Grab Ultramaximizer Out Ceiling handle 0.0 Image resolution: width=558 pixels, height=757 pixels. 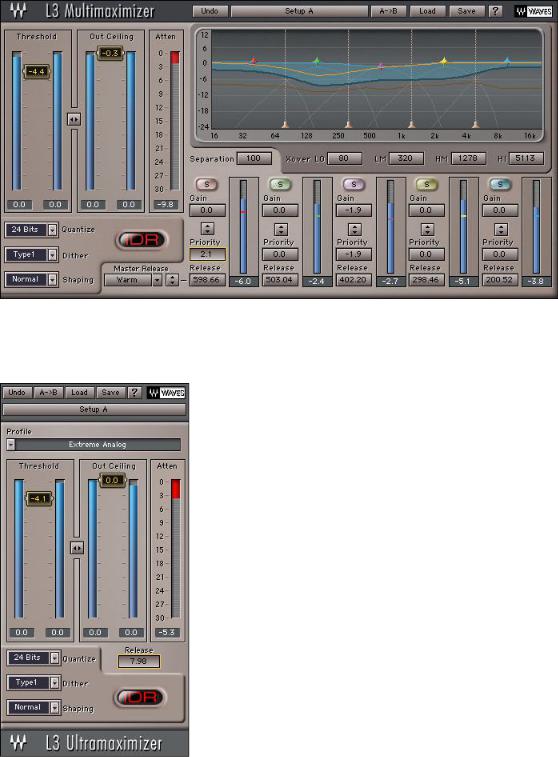(112, 480)
